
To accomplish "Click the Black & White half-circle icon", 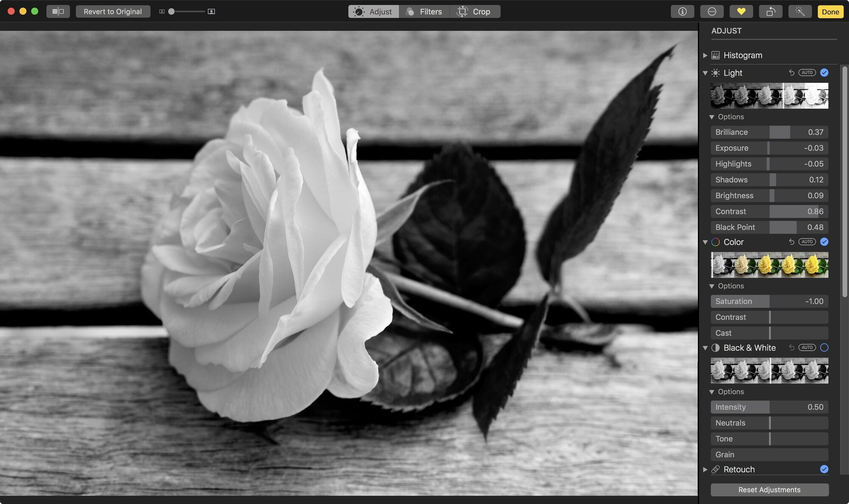I will tap(715, 347).
